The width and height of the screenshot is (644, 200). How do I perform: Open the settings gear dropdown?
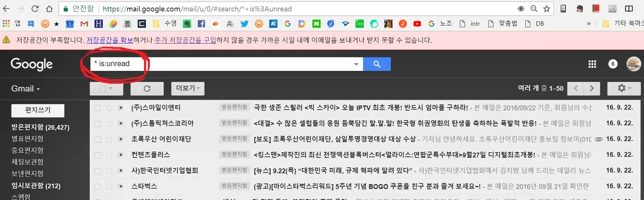click(x=624, y=88)
